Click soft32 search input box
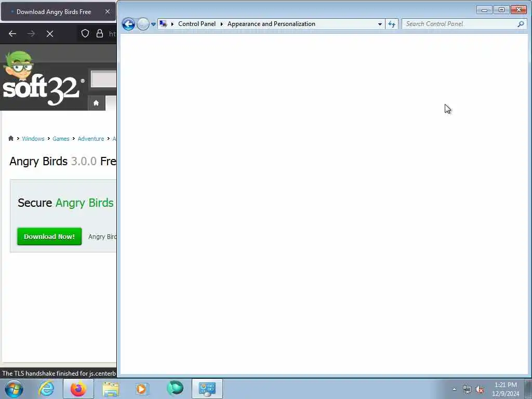The width and height of the screenshot is (532, 399). [103, 79]
